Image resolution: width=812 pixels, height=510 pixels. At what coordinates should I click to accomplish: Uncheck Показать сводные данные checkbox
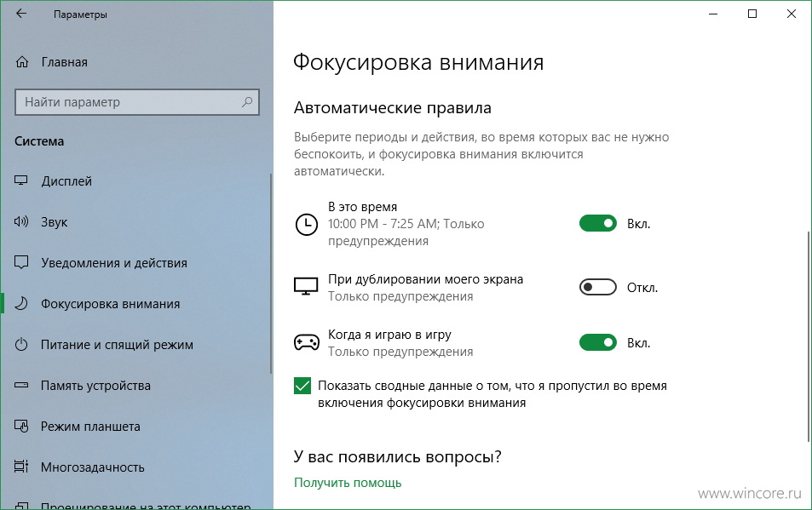tap(302, 386)
